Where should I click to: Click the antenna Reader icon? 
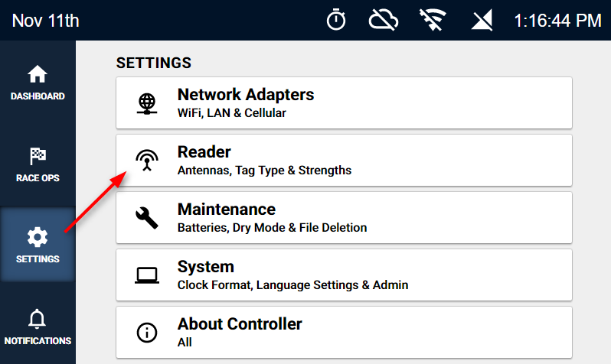pyautogui.click(x=147, y=161)
